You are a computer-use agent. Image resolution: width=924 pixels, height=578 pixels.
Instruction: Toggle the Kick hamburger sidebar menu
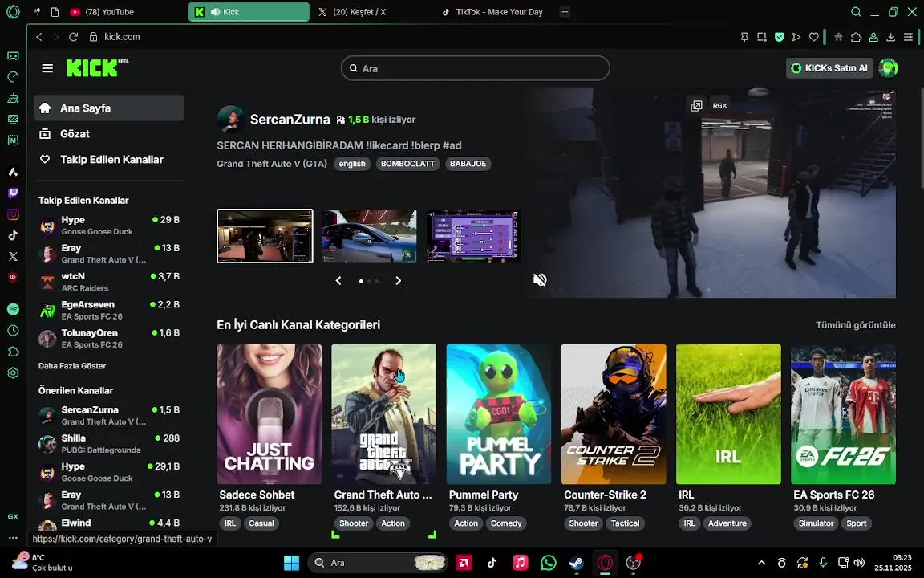pos(48,68)
